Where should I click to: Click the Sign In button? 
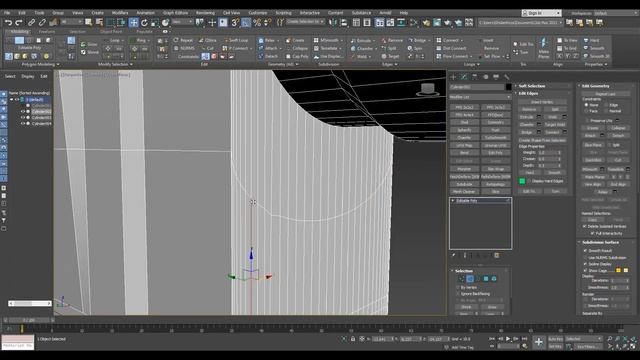click(x=541, y=13)
